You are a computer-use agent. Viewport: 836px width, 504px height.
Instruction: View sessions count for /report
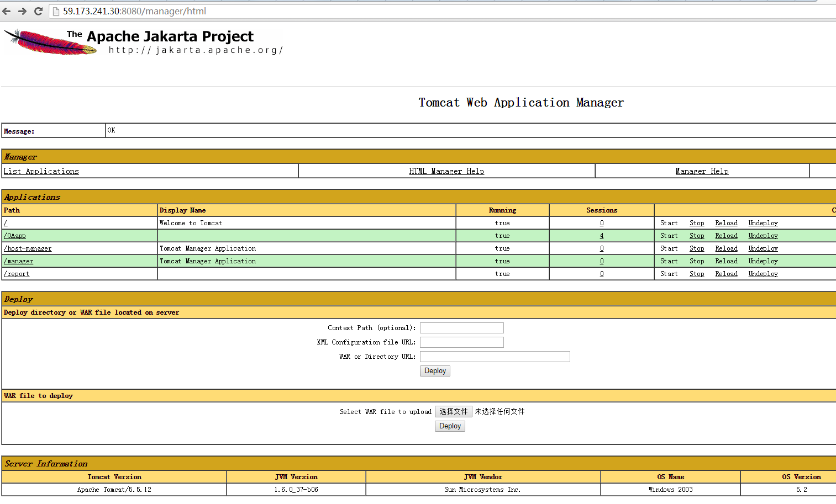click(x=602, y=274)
